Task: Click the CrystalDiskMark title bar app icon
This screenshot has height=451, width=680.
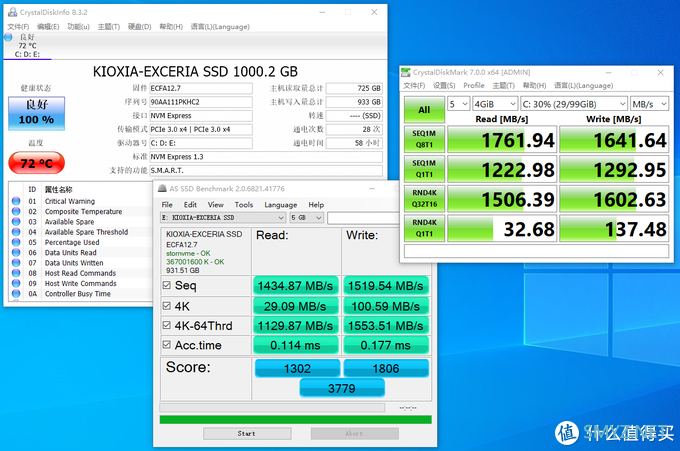Action: [405, 72]
